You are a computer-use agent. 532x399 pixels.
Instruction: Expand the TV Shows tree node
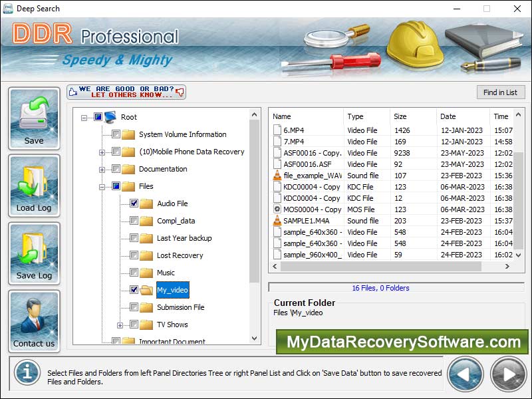118,325
